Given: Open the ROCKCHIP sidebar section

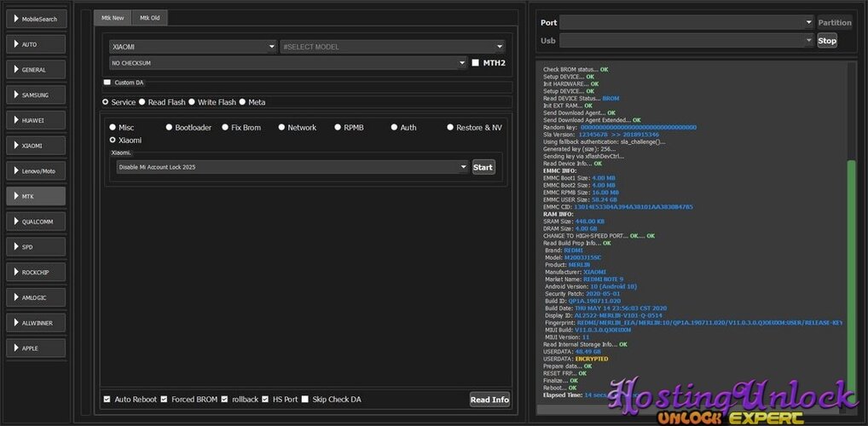Looking at the screenshot, I should tap(36, 272).
